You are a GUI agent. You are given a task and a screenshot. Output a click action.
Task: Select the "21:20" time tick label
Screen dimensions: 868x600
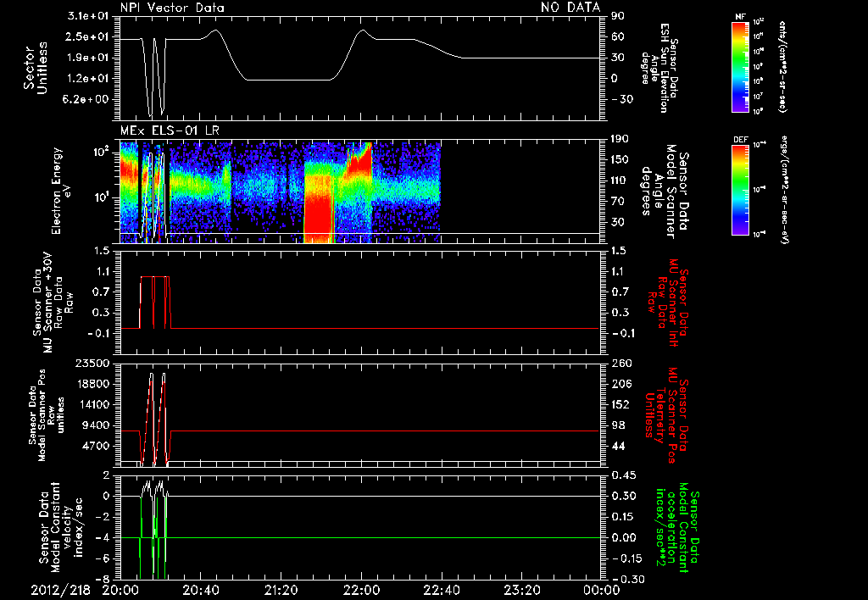pos(281,590)
